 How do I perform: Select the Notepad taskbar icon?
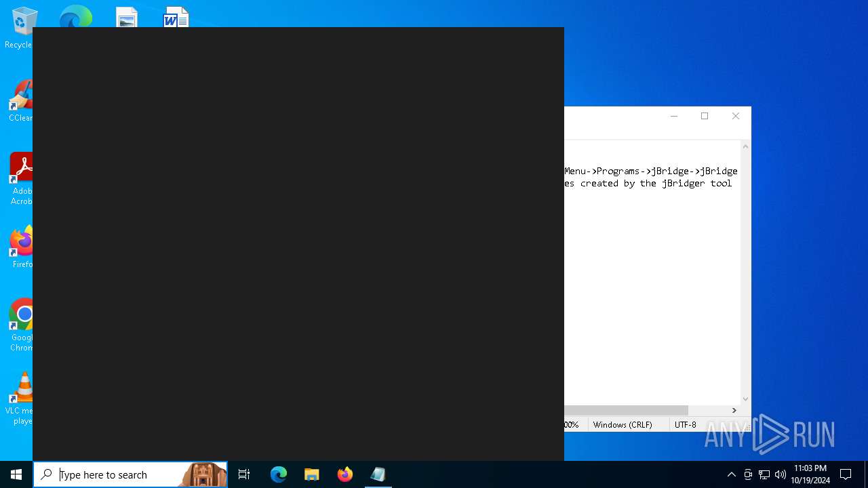(378, 474)
